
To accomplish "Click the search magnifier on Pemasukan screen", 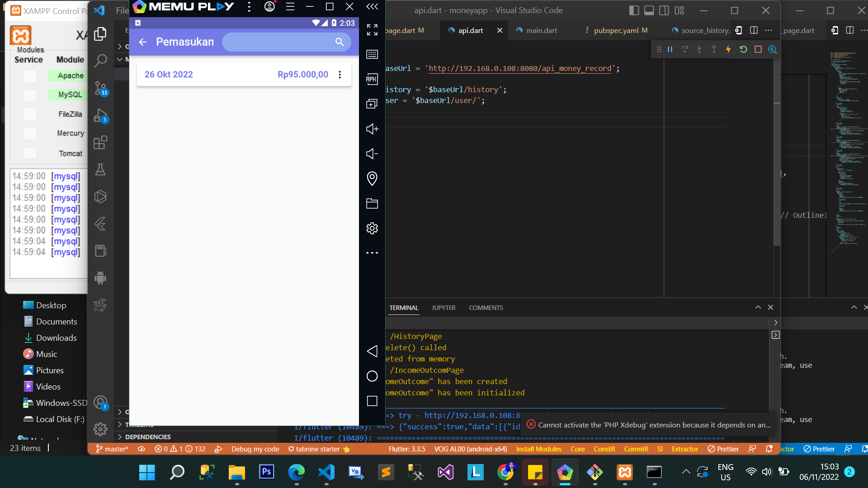I will point(339,42).
